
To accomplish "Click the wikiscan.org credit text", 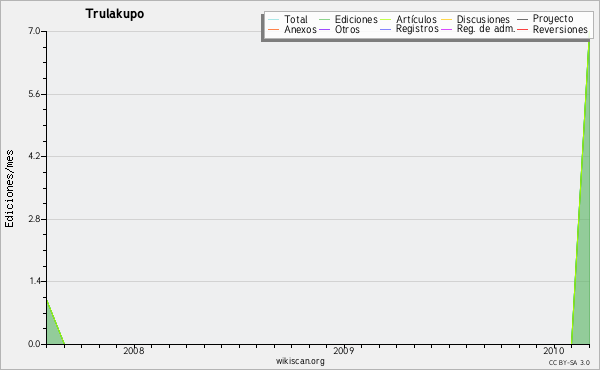I will pos(300,361).
